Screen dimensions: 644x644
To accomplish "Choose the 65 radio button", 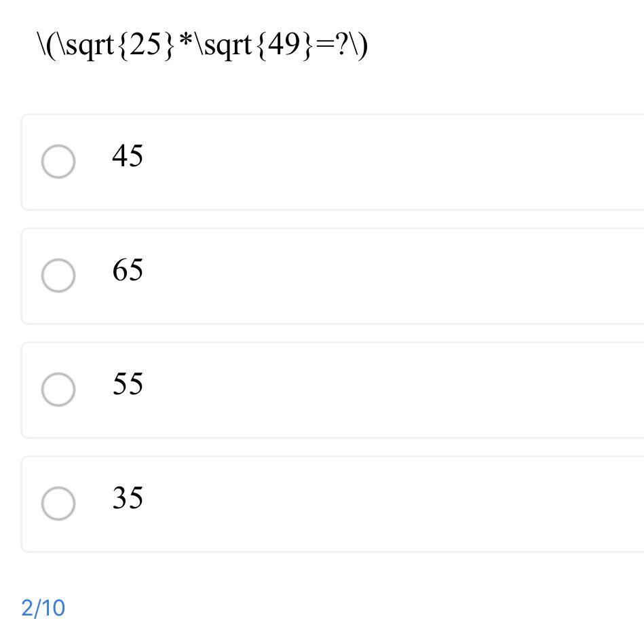I will point(58,276).
